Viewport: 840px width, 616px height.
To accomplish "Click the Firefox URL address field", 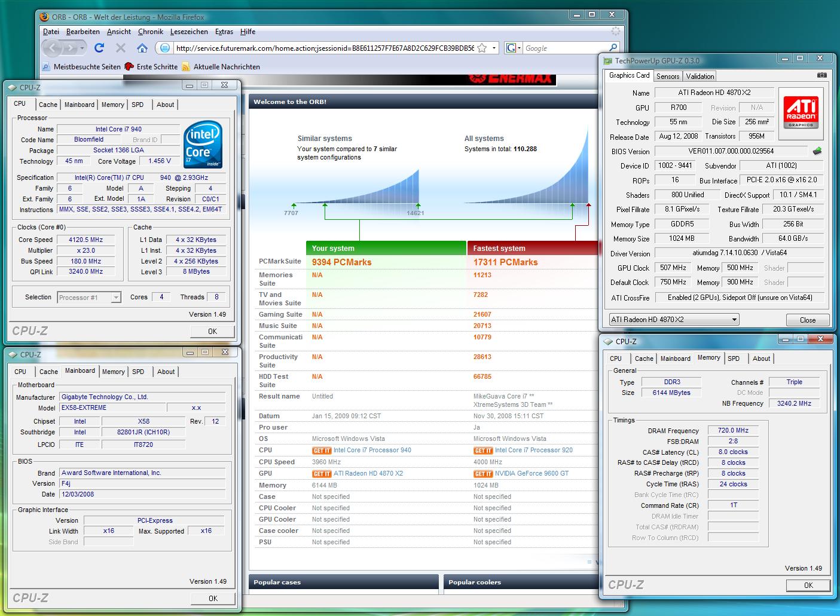I will coord(324,48).
